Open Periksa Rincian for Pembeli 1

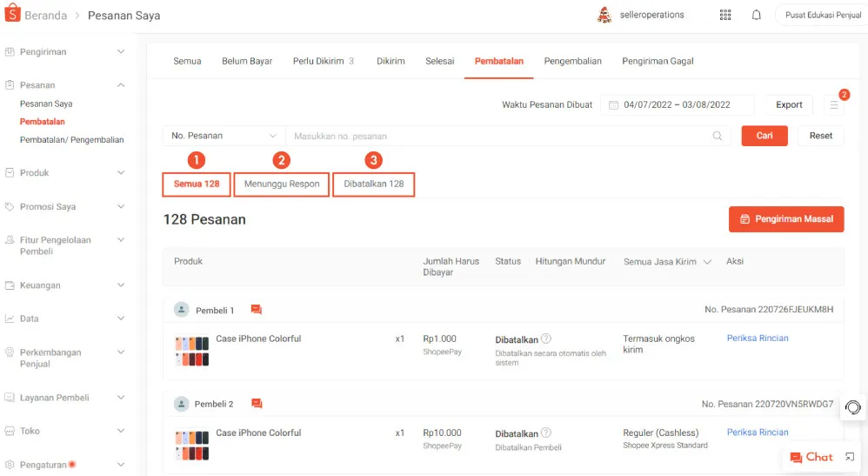click(x=758, y=338)
